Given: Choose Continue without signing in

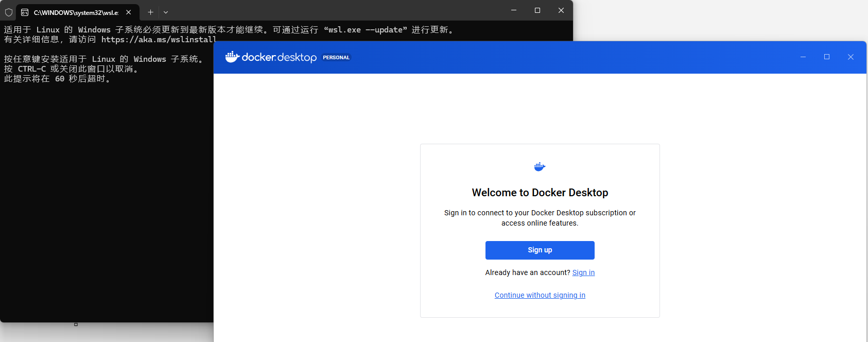Looking at the screenshot, I should 540,295.
